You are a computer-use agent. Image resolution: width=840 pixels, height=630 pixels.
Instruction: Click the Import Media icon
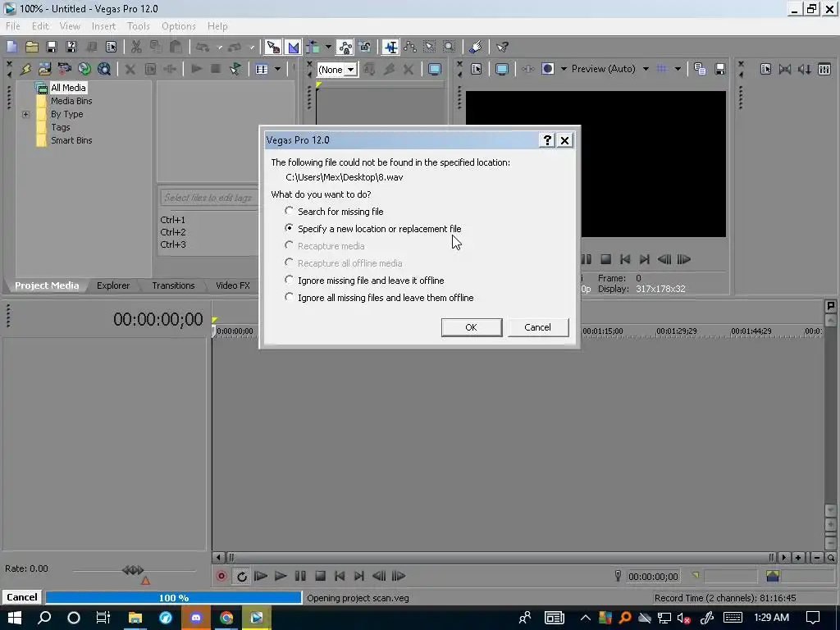tap(44, 69)
